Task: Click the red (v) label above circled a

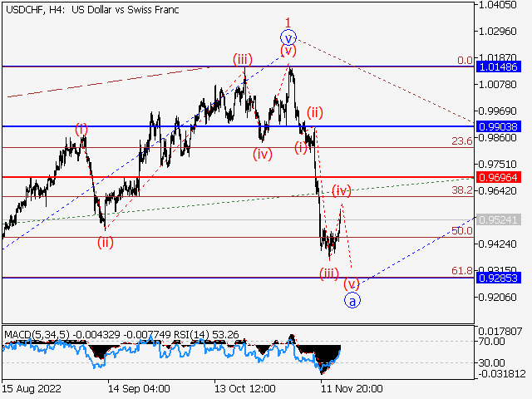Action: pyautogui.click(x=352, y=283)
